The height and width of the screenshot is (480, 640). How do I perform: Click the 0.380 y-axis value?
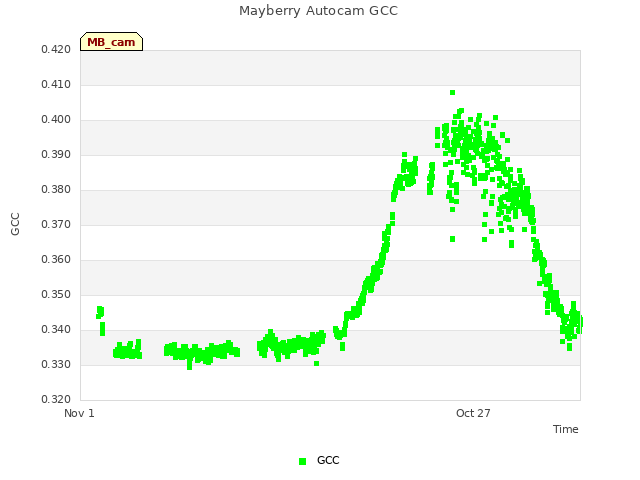pos(56,189)
